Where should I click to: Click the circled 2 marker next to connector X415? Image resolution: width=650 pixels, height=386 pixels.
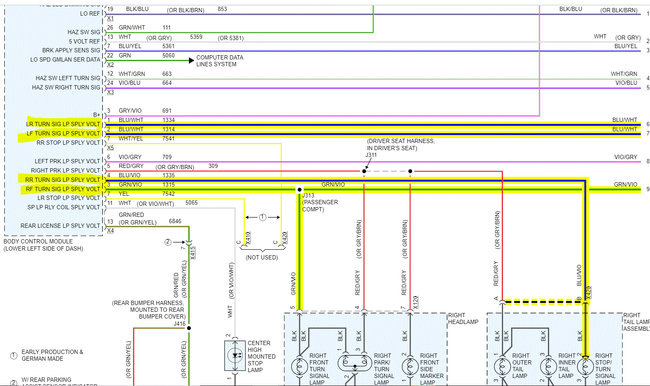168,242
